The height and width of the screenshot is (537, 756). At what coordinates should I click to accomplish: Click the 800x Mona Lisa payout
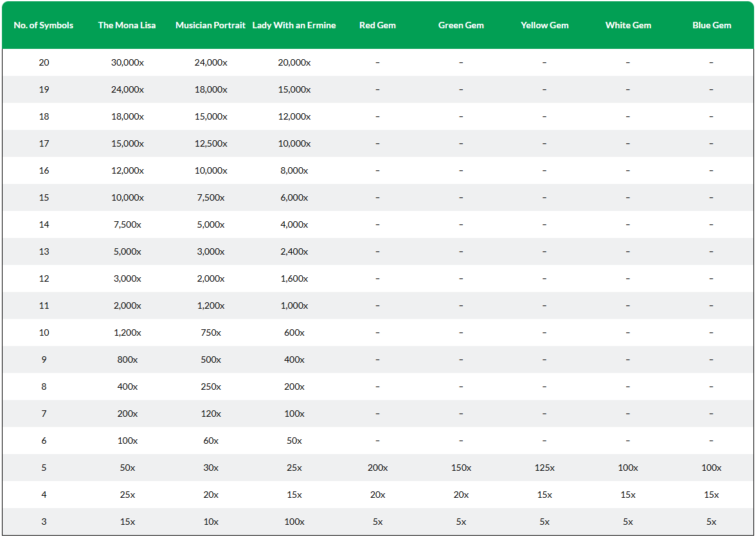[x=127, y=360]
